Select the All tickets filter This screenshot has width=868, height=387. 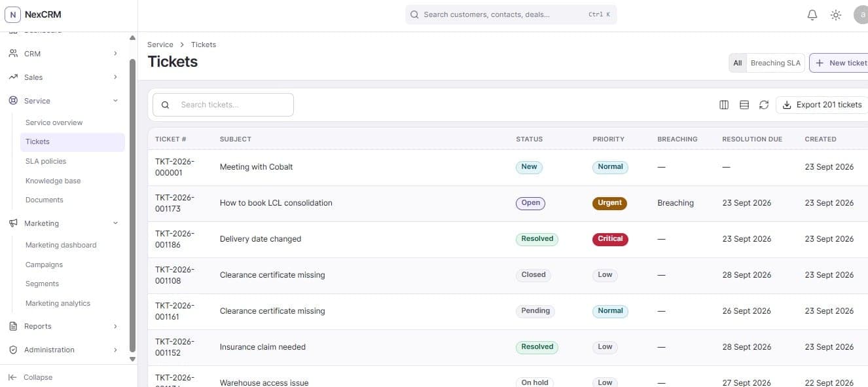click(738, 63)
